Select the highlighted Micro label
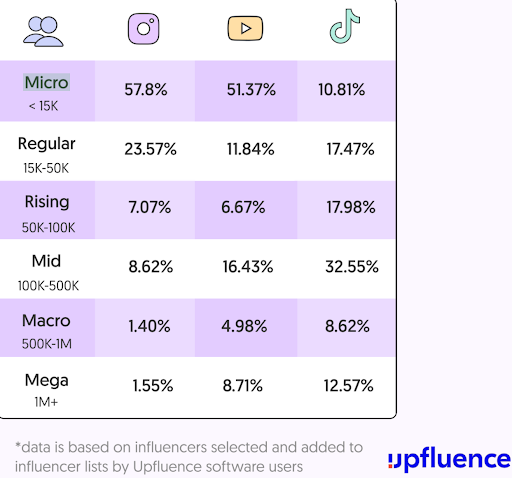Screen dimensions: 512x478 46,82
